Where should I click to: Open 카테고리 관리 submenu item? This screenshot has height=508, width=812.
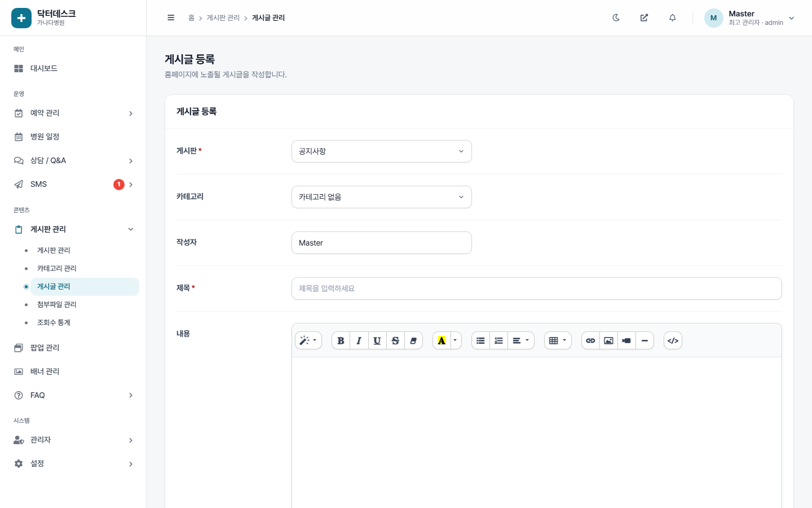click(85, 268)
